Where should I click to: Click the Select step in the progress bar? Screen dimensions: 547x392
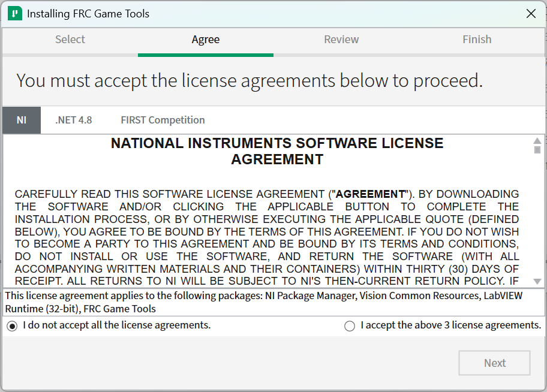(x=70, y=40)
